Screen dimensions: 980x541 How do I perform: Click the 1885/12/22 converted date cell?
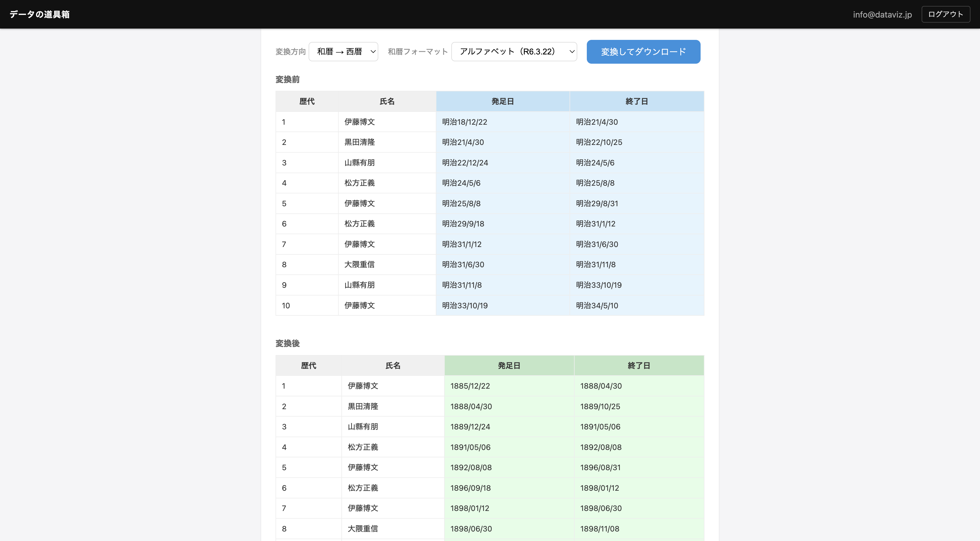pyautogui.click(x=470, y=386)
